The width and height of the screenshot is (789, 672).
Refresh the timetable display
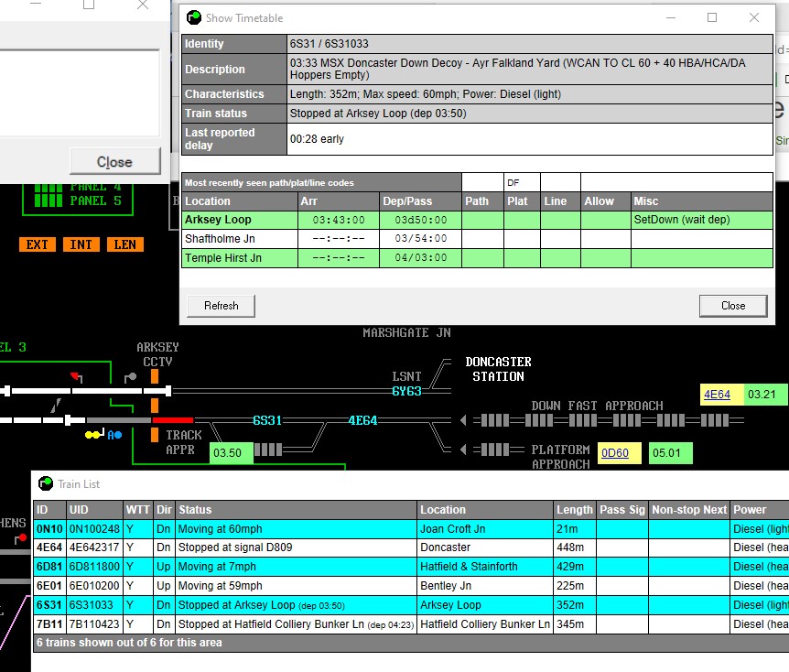(x=221, y=306)
